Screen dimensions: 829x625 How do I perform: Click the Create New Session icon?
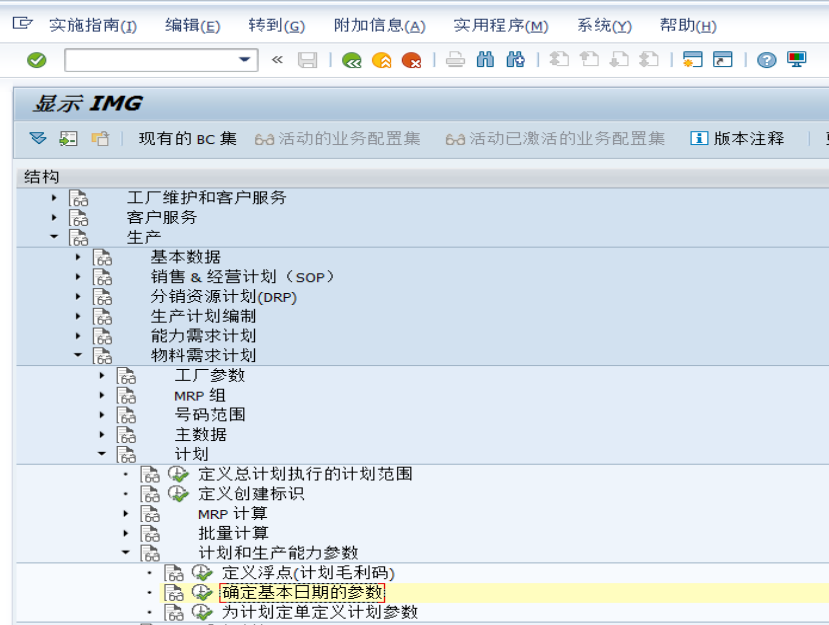click(x=693, y=59)
